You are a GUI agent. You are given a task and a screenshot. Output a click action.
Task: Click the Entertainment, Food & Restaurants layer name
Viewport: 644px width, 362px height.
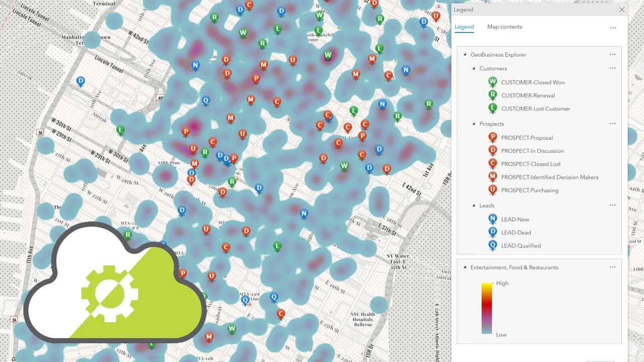[x=514, y=267]
